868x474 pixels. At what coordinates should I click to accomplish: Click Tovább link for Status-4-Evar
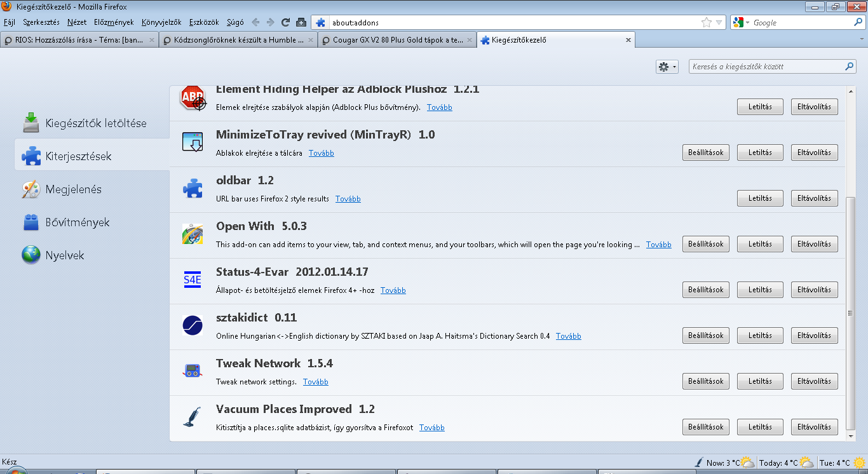coord(393,290)
